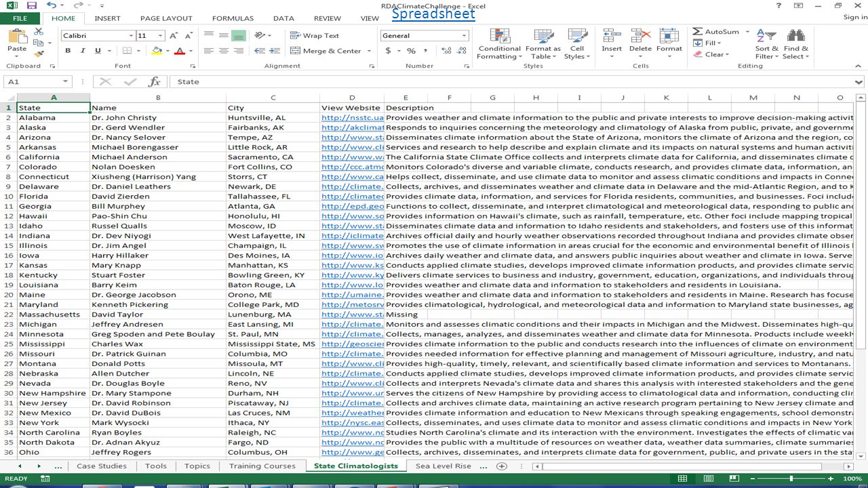Toggle Italic formatting
This screenshot has width=868, height=488.
83,51
